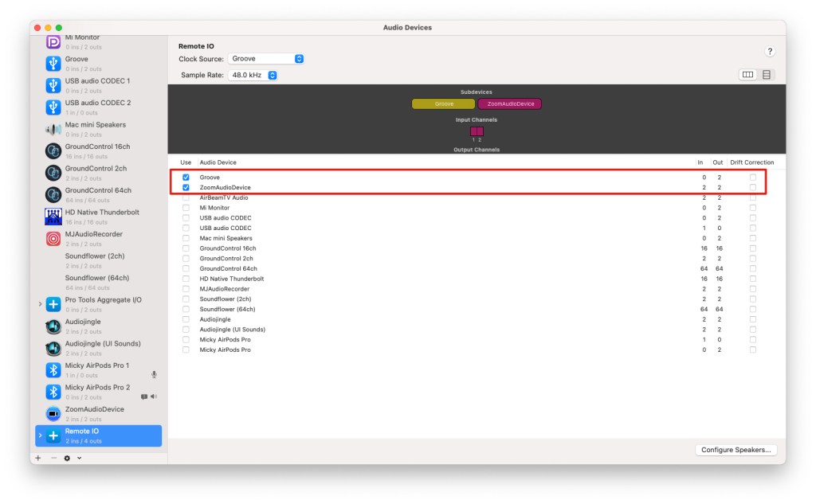
Task: Open the gear actions menu
Action: coord(67,458)
